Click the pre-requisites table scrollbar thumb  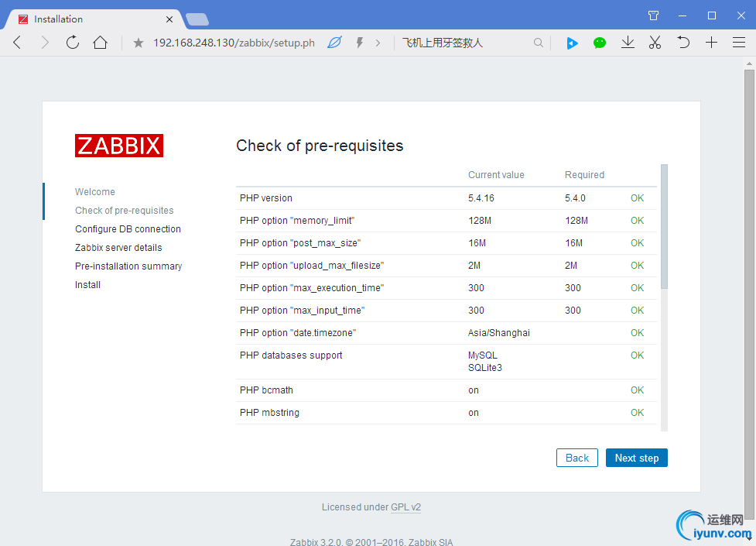click(664, 227)
